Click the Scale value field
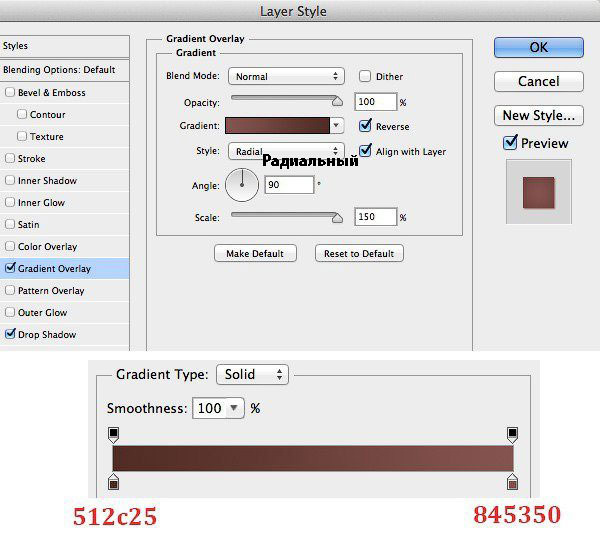 tap(375, 217)
